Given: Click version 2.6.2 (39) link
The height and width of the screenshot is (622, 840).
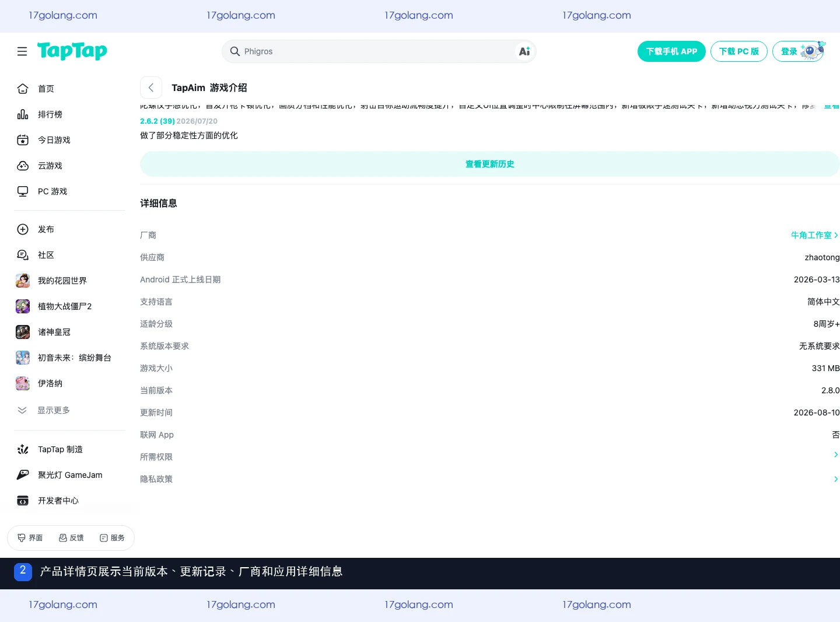Looking at the screenshot, I should 157,121.
